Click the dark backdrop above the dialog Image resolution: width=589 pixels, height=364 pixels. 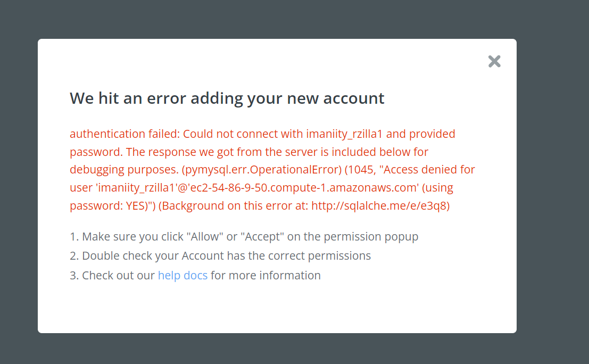277,19
